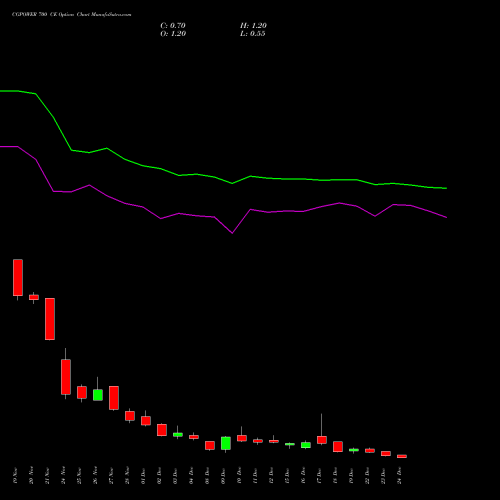Click the high value "H: 1.20"
This screenshot has height=500, width=500.
coord(253,26)
